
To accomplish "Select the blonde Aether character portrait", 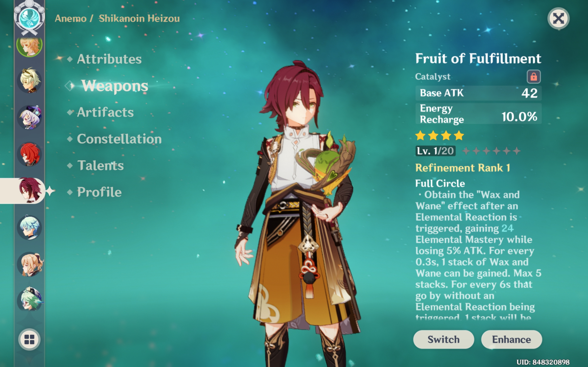I will pos(29,46).
